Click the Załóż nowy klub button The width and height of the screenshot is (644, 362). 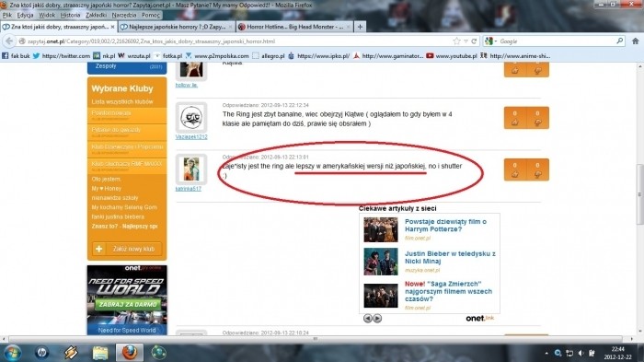(x=127, y=249)
